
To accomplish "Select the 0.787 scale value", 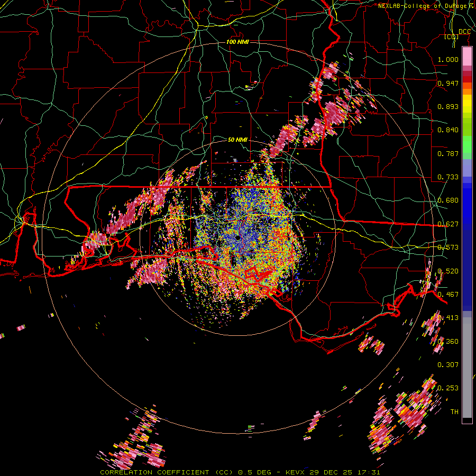I will point(448,153).
